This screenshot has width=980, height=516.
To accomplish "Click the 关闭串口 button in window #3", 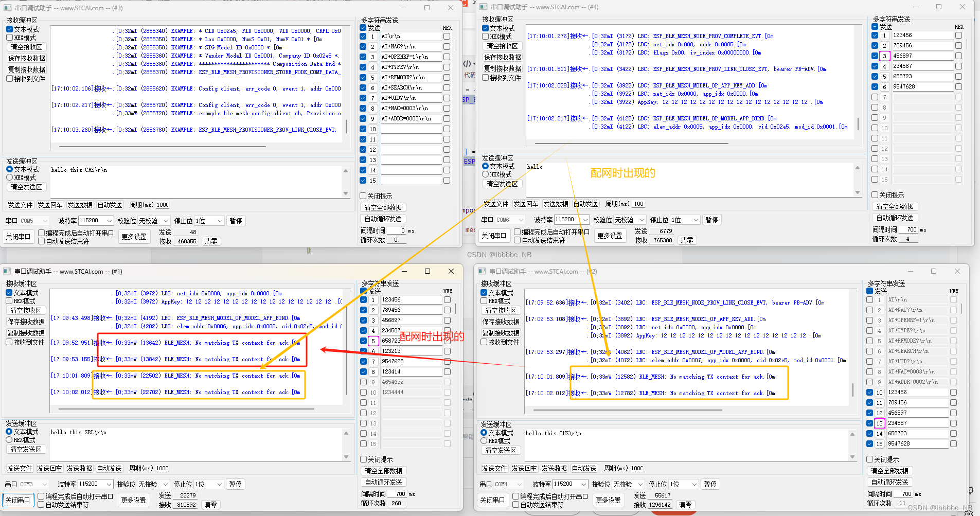I will click(19, 237).
